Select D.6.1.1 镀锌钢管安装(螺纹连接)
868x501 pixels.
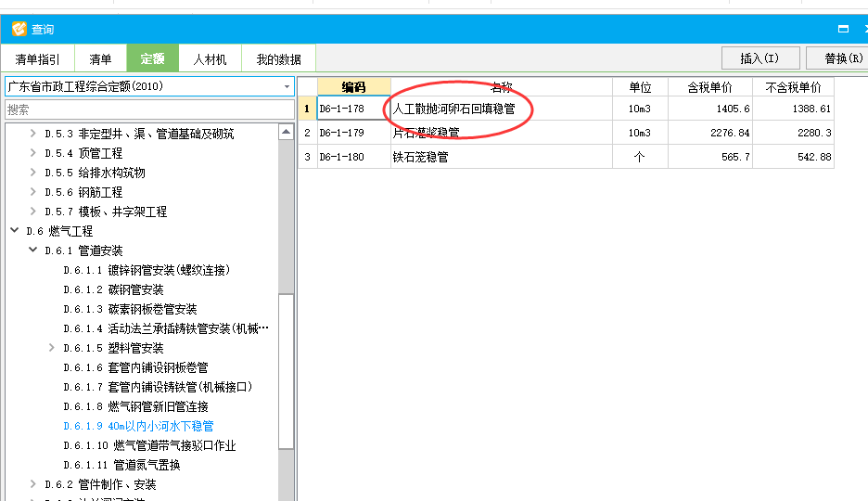(x=147, y=270)
